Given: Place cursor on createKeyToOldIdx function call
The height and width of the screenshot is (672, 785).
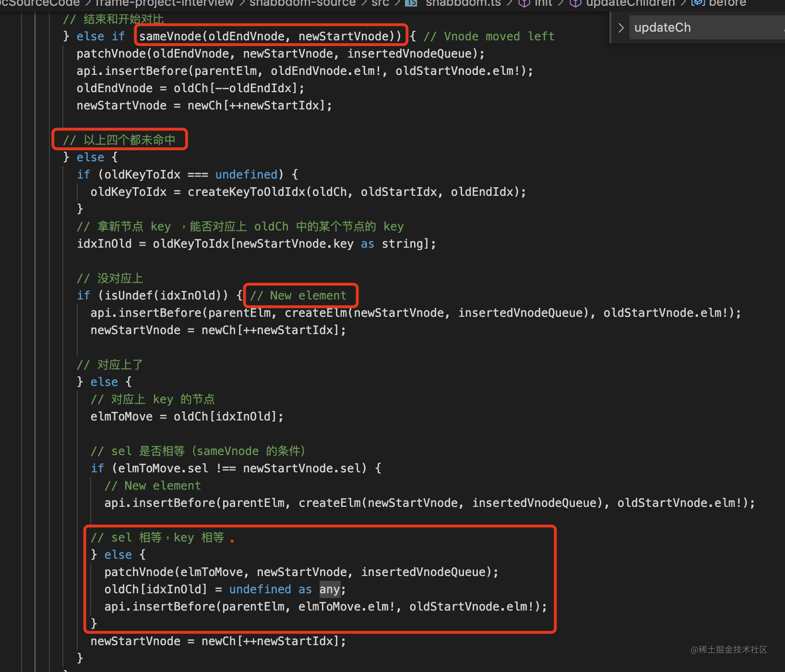Looking at the screenshot, I should 247,192.
